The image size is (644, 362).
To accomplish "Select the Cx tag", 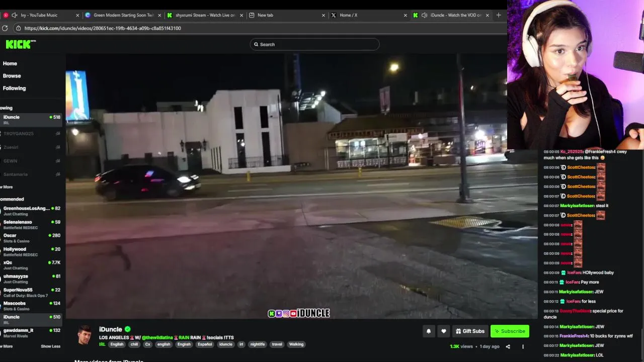I will (x=147, y=344).
